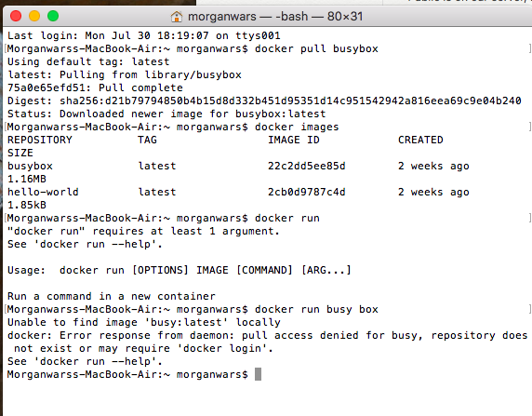Click the 'Unable to find image' error line
This screenshot has height=416, width=532.
coord(144,322)
